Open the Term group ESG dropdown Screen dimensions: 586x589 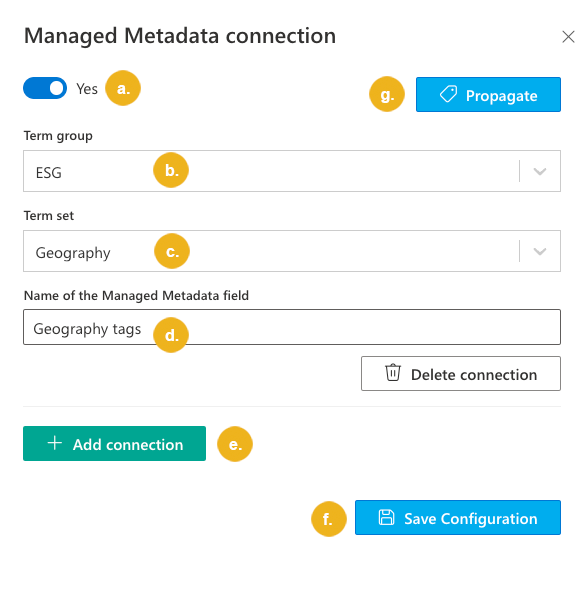pyautogui.click(x=292, y=171)
